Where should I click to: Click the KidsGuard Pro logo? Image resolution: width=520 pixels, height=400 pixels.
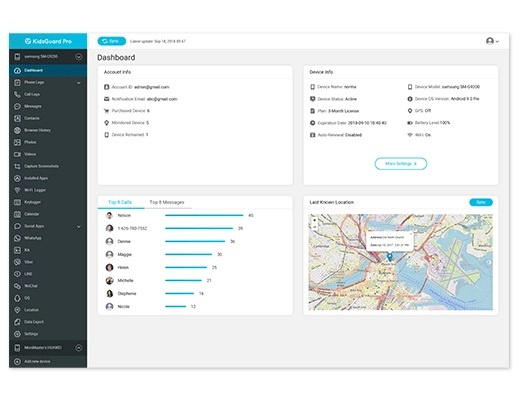[x=48, y=41]
